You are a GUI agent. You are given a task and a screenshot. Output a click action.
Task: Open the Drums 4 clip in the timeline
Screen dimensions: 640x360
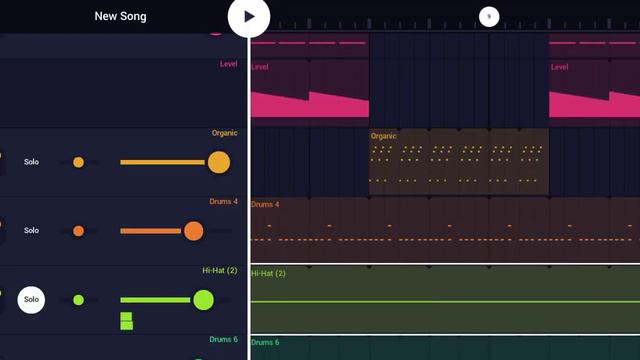point(445,230)
